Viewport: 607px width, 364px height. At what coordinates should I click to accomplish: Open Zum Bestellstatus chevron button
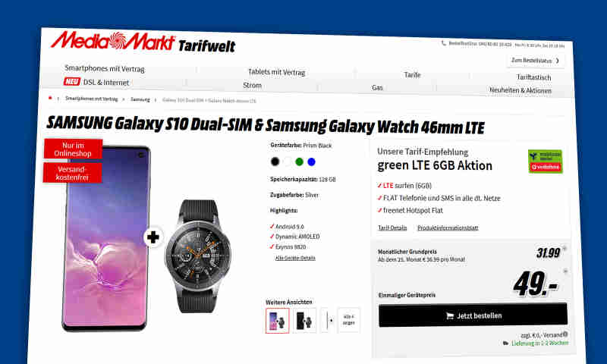(x=536, y=61)
